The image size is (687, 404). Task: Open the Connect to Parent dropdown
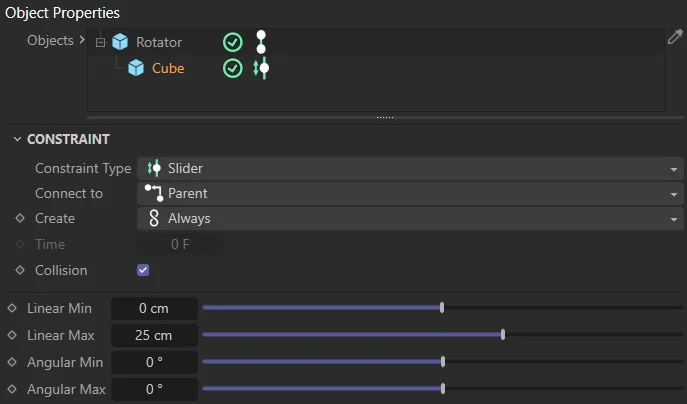pos(410,194)
